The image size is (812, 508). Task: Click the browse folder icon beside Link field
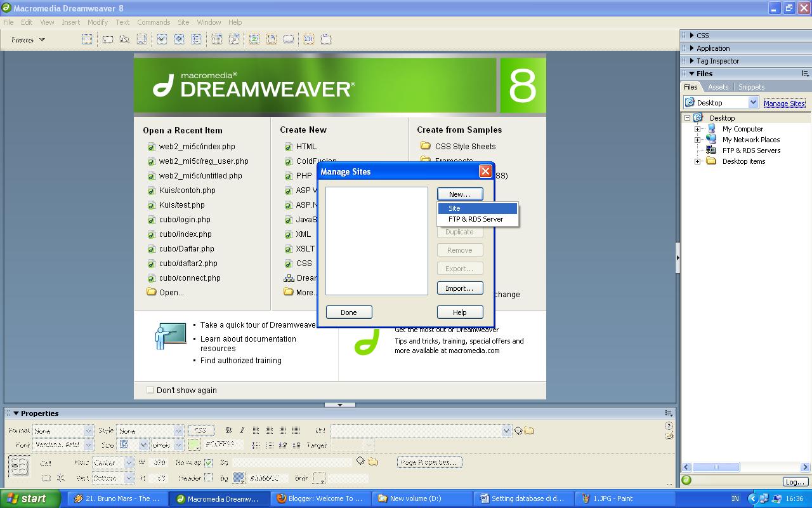pyautogui.click(x=529, y=431)
